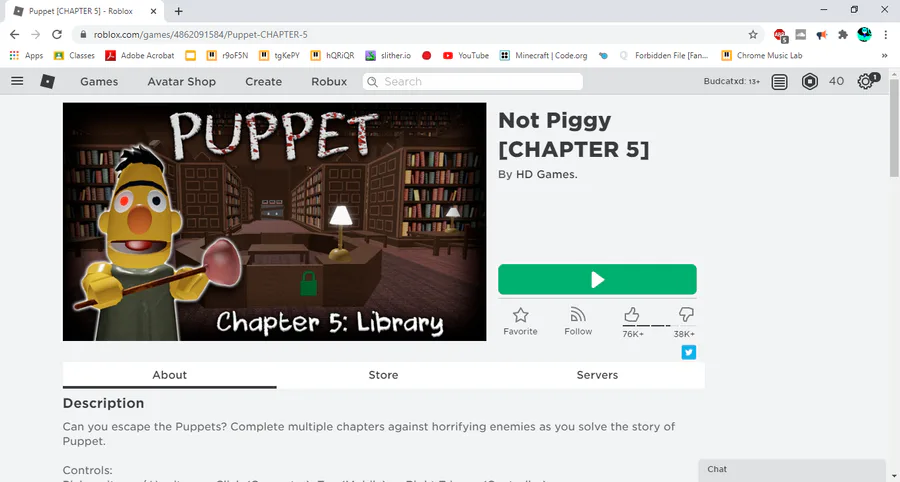Image resolution: width=900 pixels, height=482 pixels.
Task: Click the Roblox search field
Action: (472, 81)
